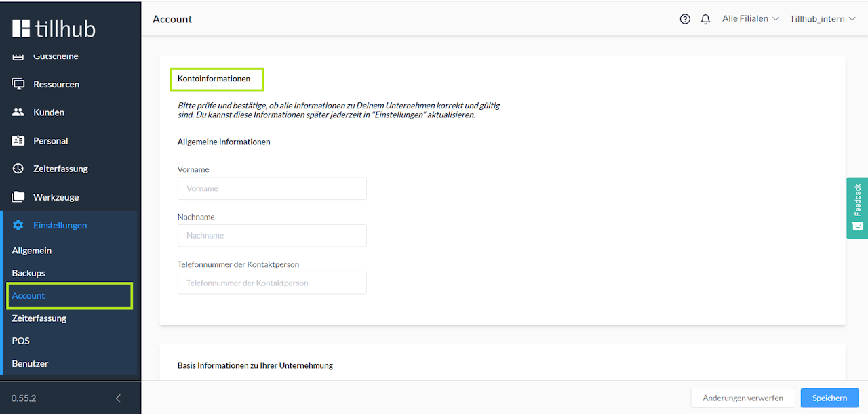Collapse the sidebar with the chevron
The image size is (868, 414).
[x=118, y=398]
